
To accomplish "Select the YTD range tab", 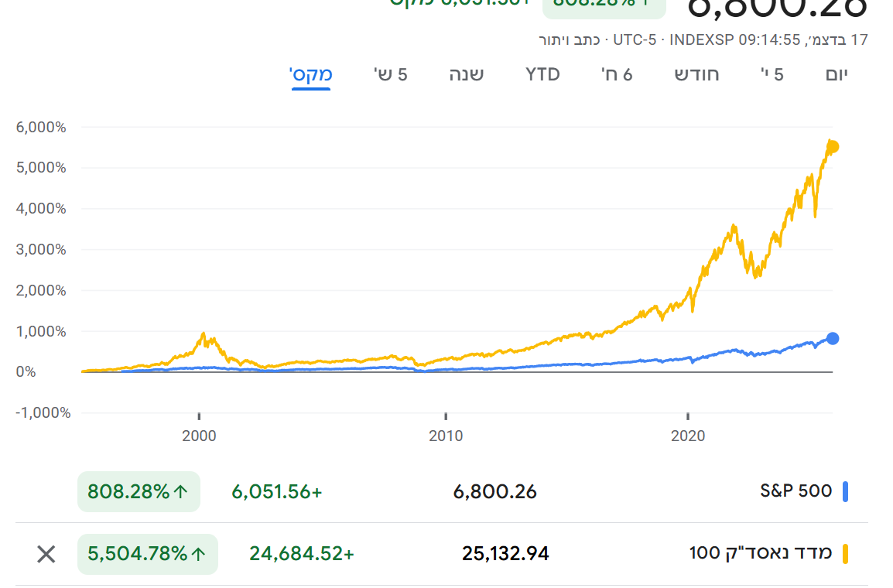I will click(x=542, y=74).
